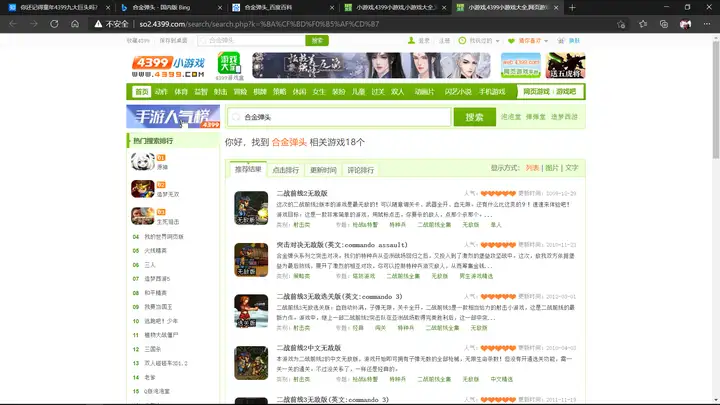Open 我的世界网页版 rank 04 in sidebar
The image size is (720, 405).
coord(164,237)
